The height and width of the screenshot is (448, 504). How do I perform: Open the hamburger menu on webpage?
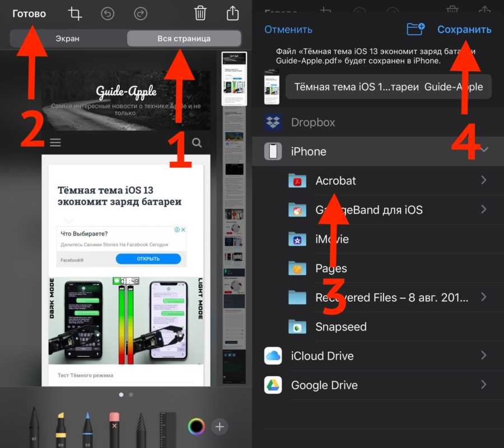click(x=55, y=142)
